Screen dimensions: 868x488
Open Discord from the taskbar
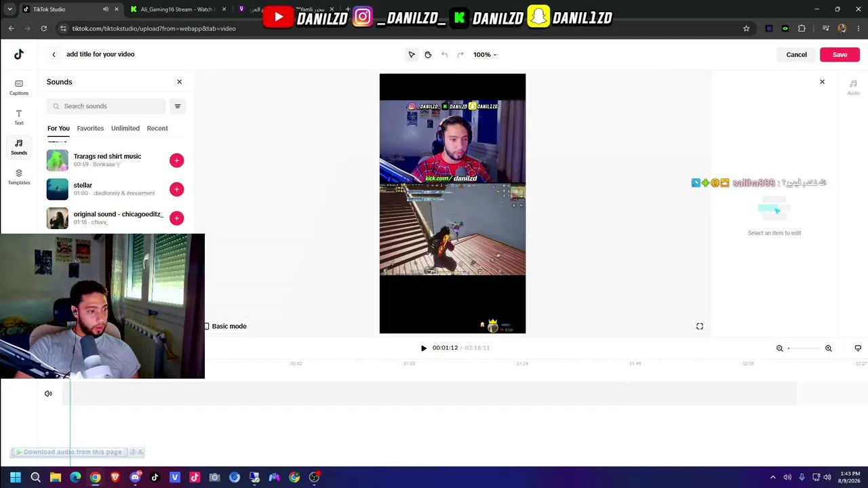point(135,477)
